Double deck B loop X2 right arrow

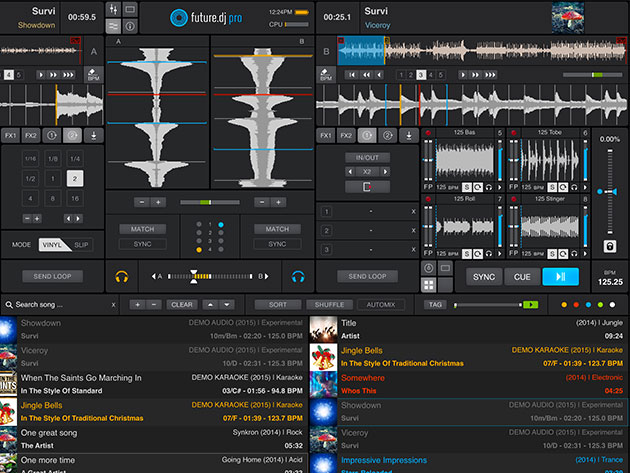[385, 172]
